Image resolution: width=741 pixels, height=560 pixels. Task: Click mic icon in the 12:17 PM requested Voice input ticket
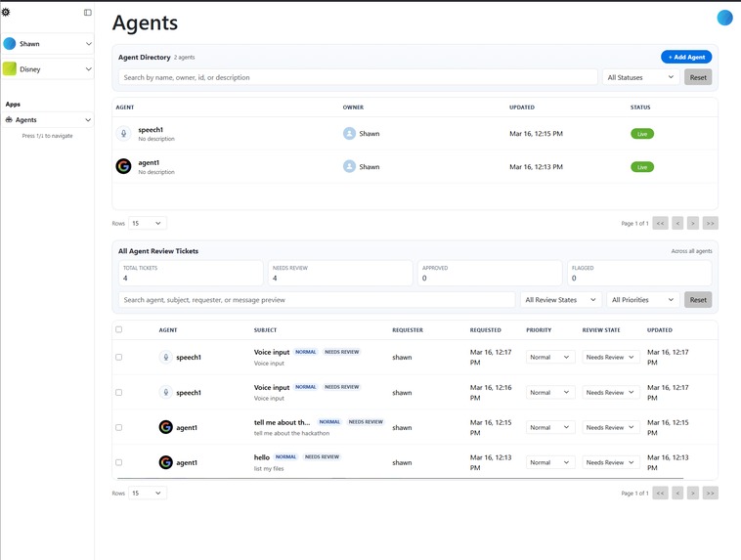click(166, 358)
